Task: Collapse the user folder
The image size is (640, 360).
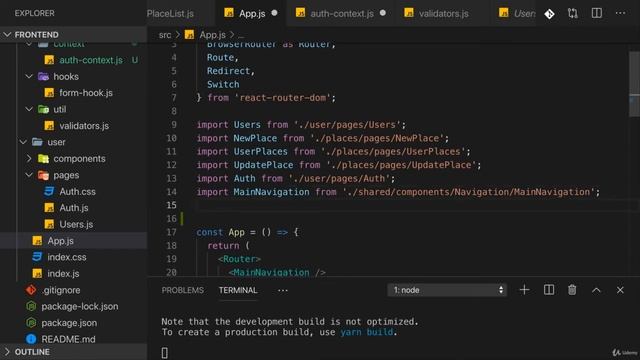Action: 23,142
